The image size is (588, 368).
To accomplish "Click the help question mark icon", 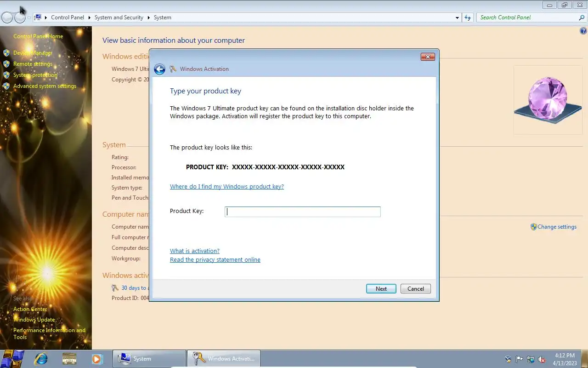I will point(583,31).
